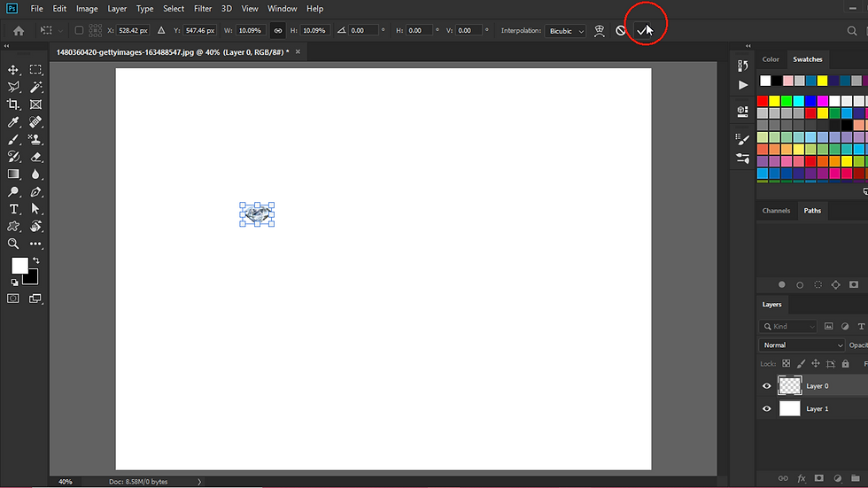Open the Edit Toolbar ellipsis
The image size is (868, 488).
36,244
